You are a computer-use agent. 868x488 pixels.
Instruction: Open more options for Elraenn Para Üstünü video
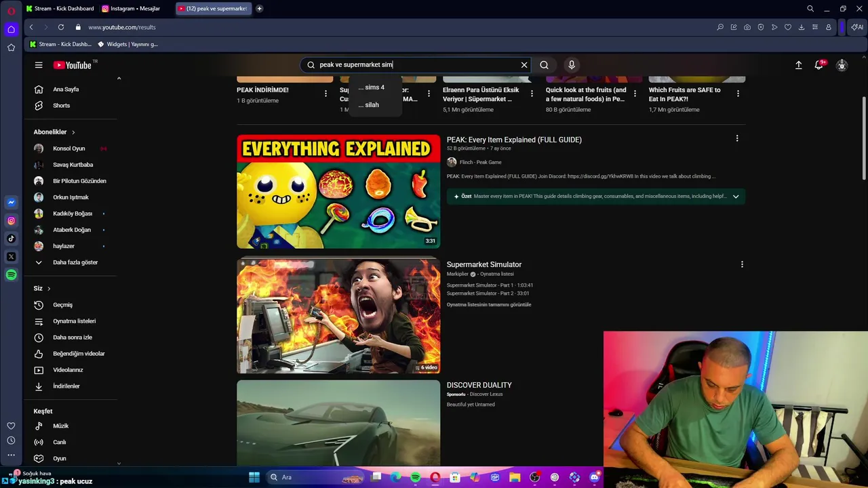point(532,94)
